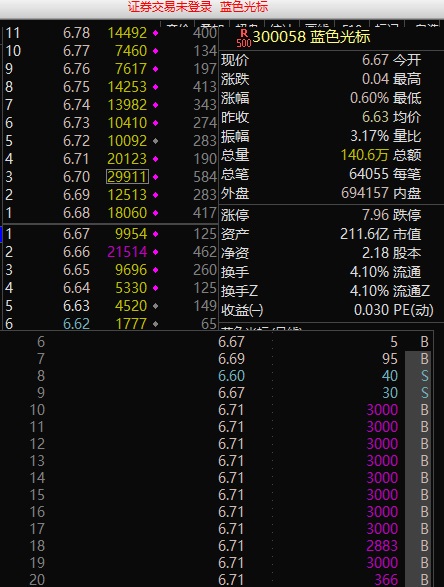Click order count 462 in the 6.66 row

click(x=205, y=252)
